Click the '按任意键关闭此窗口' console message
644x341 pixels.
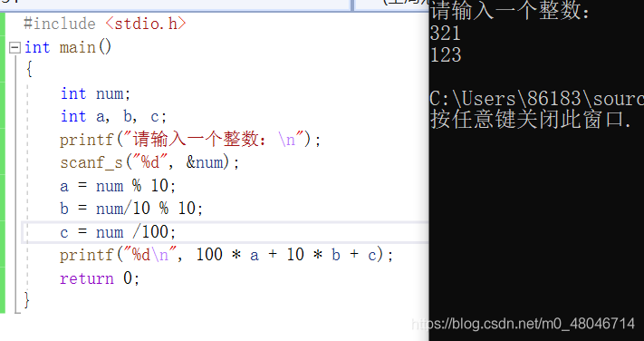point(530,120)
